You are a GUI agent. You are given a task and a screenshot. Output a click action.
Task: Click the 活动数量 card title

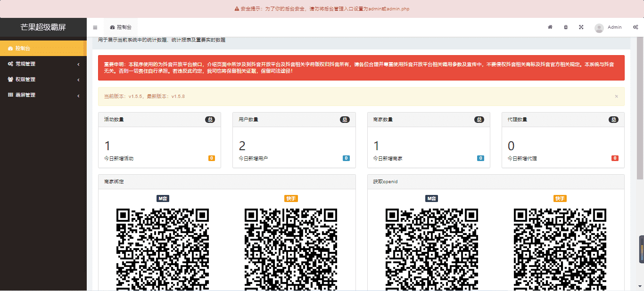point(114,120)
